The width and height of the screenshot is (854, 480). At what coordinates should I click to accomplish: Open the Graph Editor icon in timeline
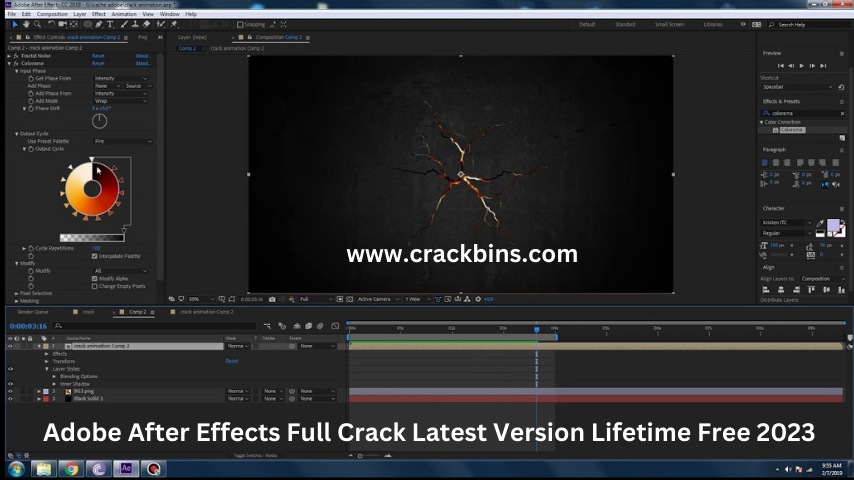[x=335, y=326]
